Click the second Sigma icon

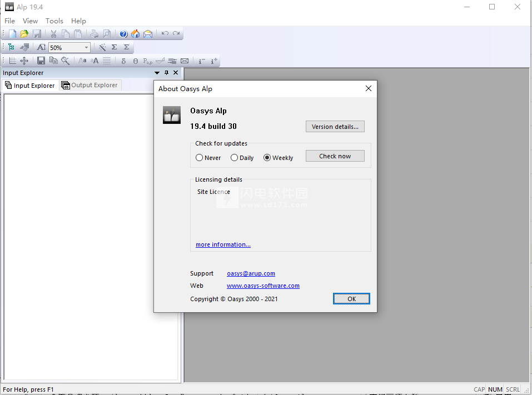127,47
